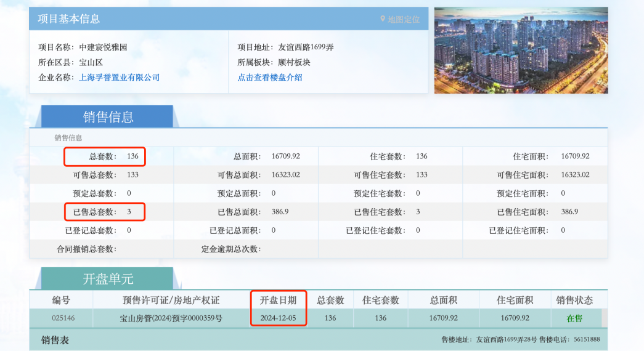Click the 已售总套数 value 3
Viewport: 644px width, 351px height.
coord(129,212)
